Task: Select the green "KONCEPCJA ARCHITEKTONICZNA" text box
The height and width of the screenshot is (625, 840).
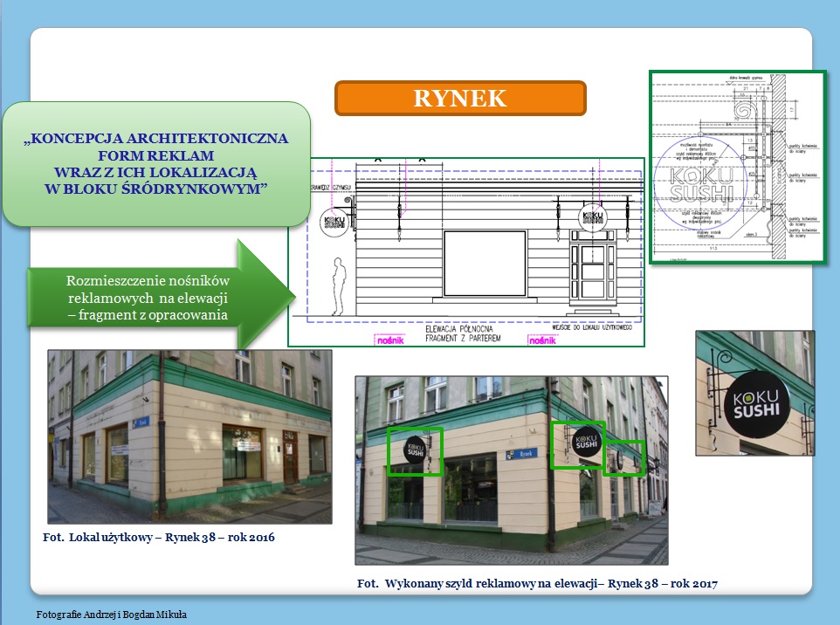Action: click(156, 163)
